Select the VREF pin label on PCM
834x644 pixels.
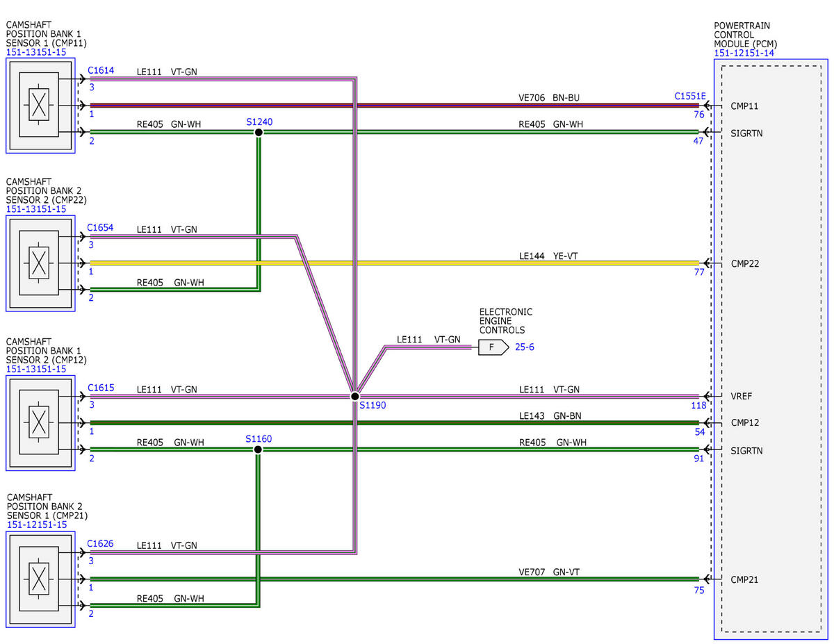pos(742,396)
